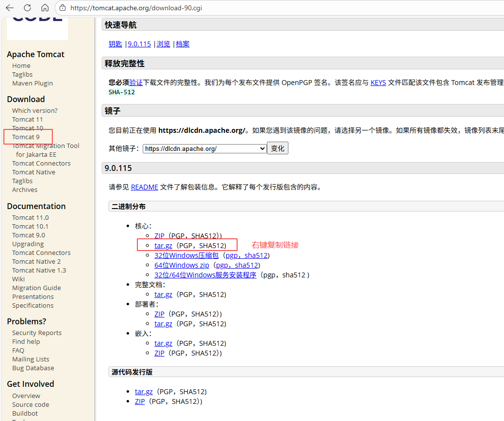Download the 完整文档 tar.gz
504x421 pixels.
163,295
